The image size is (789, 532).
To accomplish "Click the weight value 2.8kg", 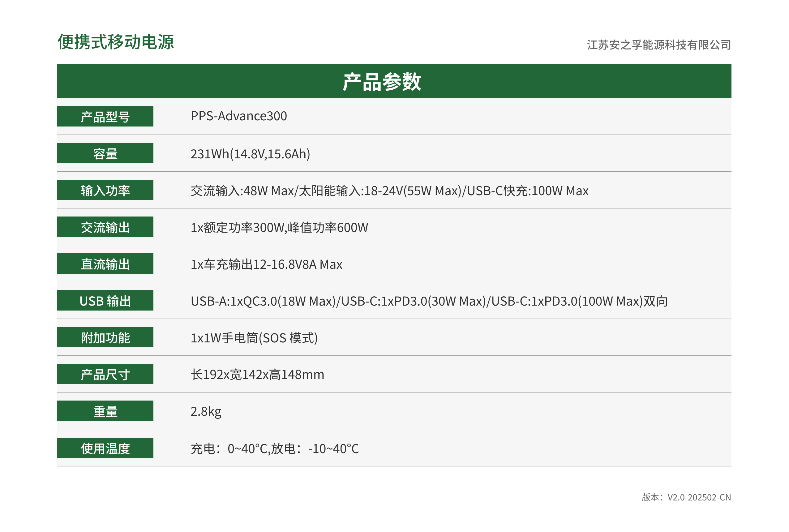I will point(206,412).
